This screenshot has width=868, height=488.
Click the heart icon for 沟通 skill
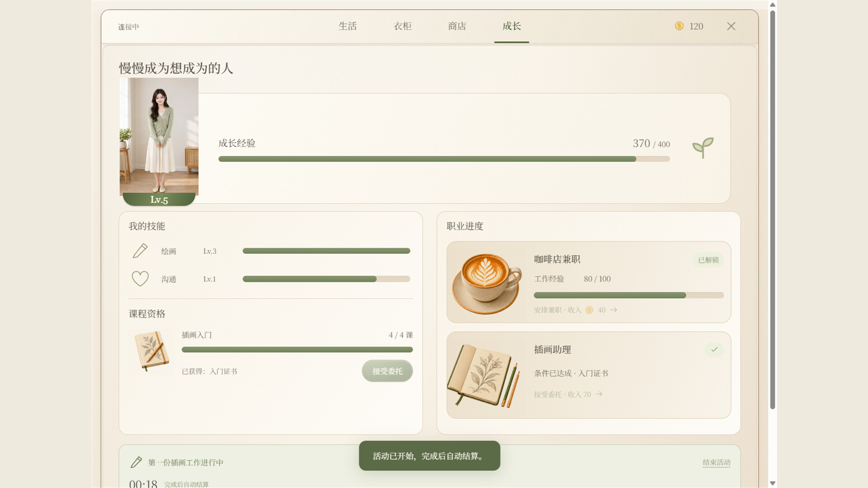[x=140, y=279]
